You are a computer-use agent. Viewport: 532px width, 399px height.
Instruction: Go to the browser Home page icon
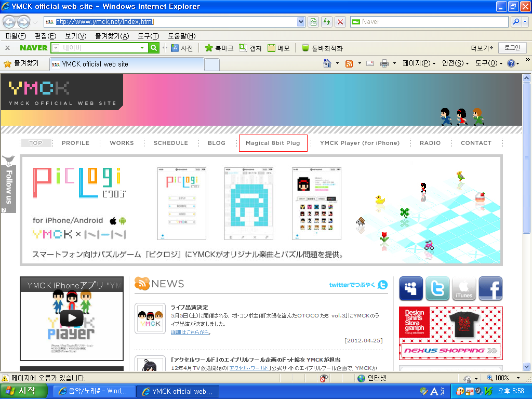pyautogui.click(x=327, y=63)
